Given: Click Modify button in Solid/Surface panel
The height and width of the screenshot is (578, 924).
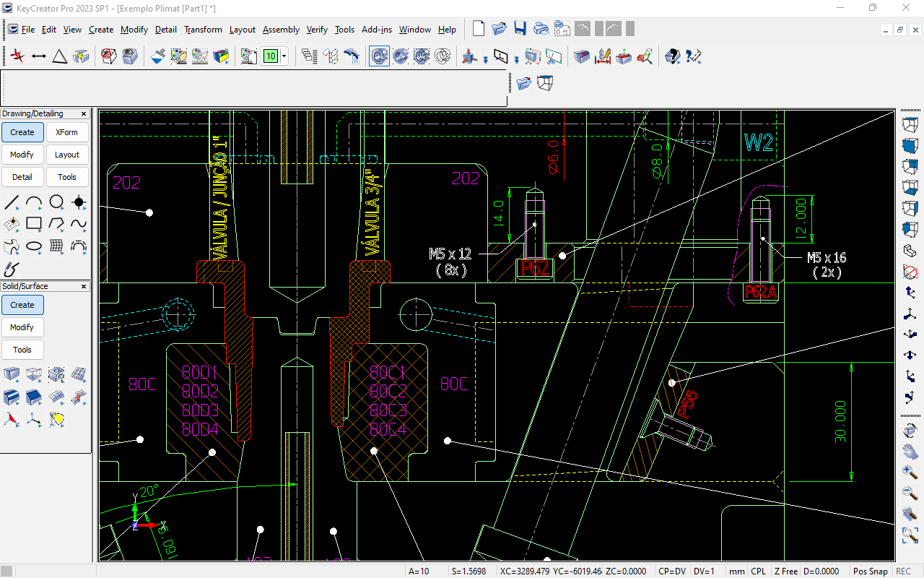Looking at the screenshot, I should click(22, 327).
